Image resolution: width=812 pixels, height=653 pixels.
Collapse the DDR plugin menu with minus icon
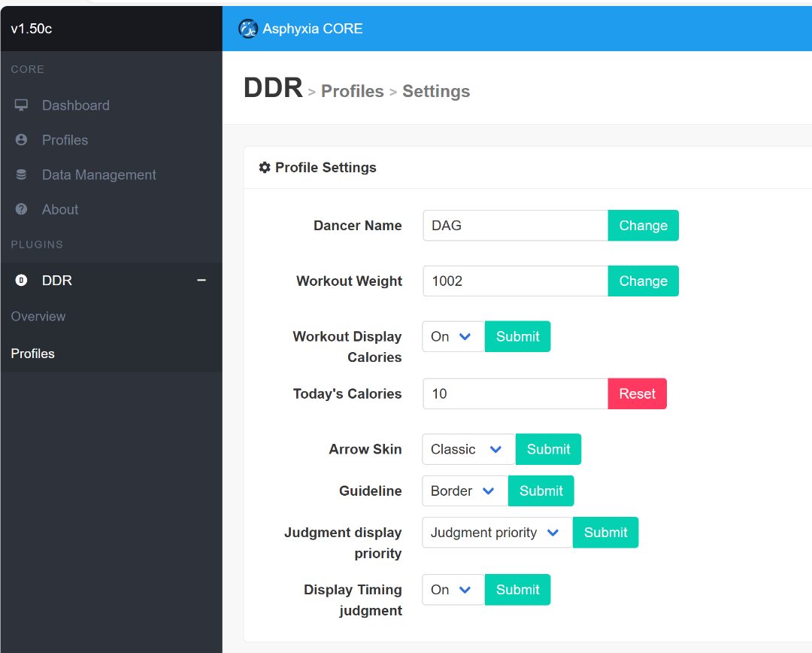(201, 280)
